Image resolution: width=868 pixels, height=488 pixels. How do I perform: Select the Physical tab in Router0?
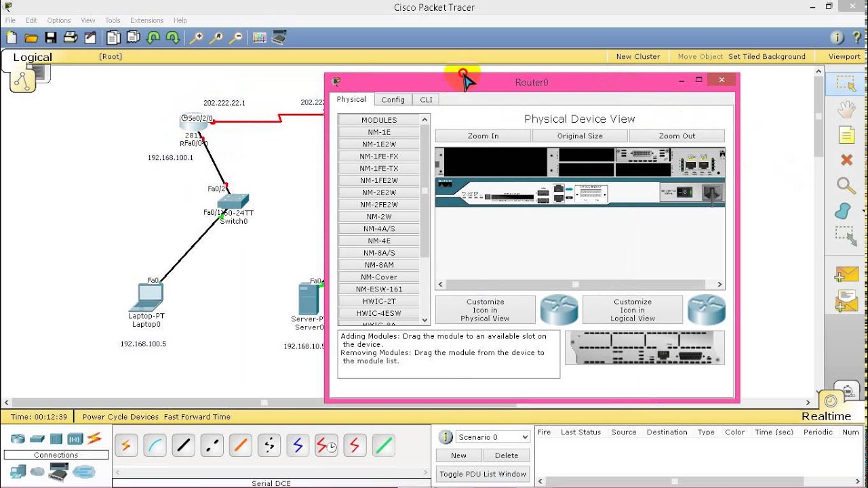click(351, 99)
